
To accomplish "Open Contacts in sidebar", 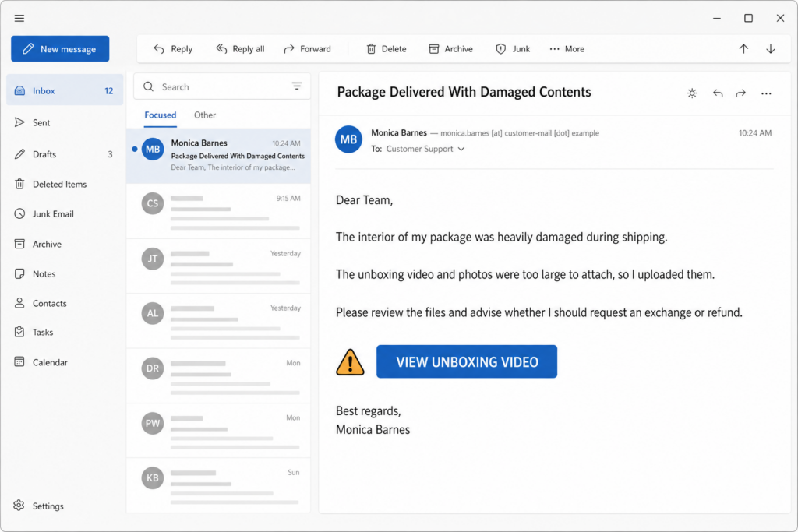I will pyautogui.click(x=65, y=303).
